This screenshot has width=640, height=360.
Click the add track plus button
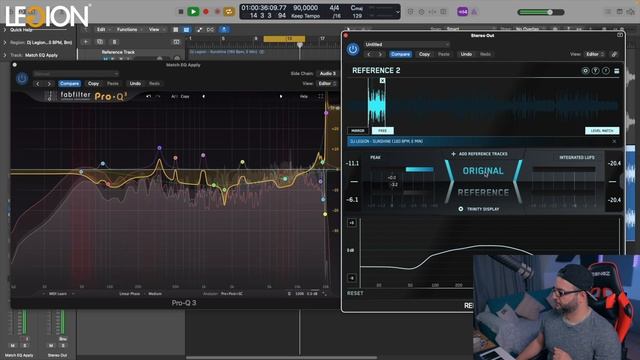(x=86, y=42)
